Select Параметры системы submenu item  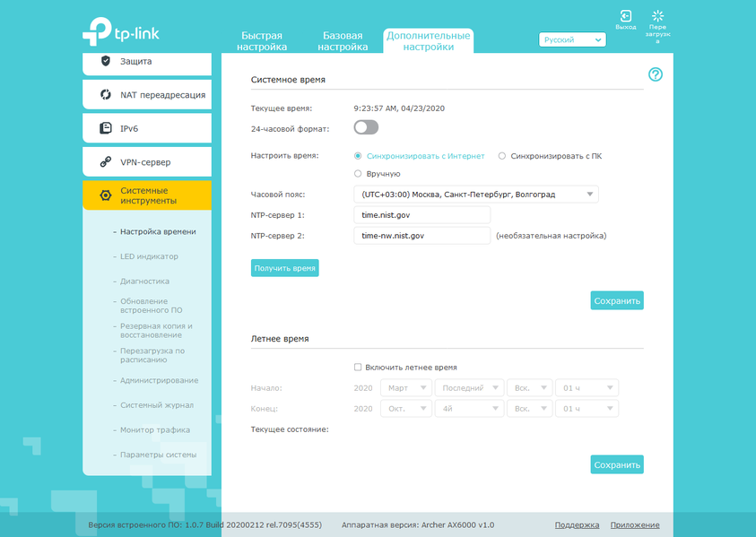158,455
